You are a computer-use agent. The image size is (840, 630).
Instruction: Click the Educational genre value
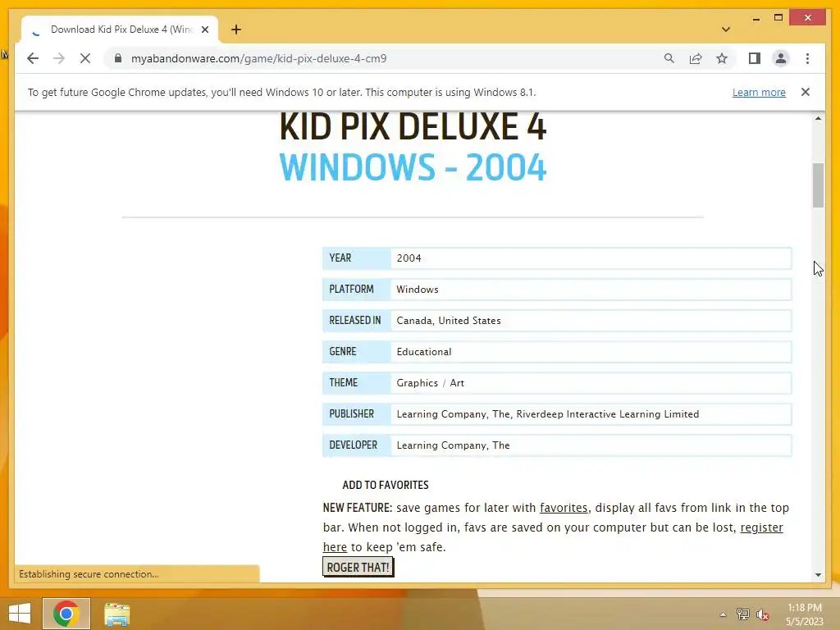424,352
